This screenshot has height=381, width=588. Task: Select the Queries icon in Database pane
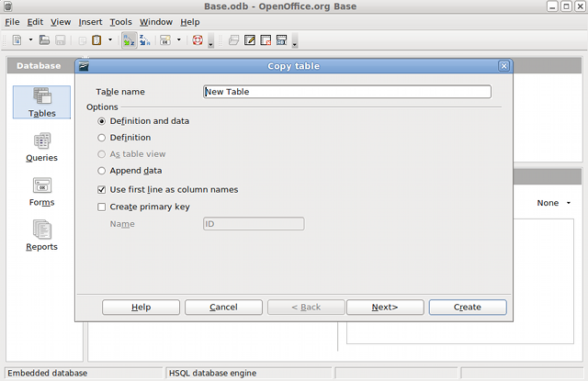pyautogui.click(x=42, y=147)
